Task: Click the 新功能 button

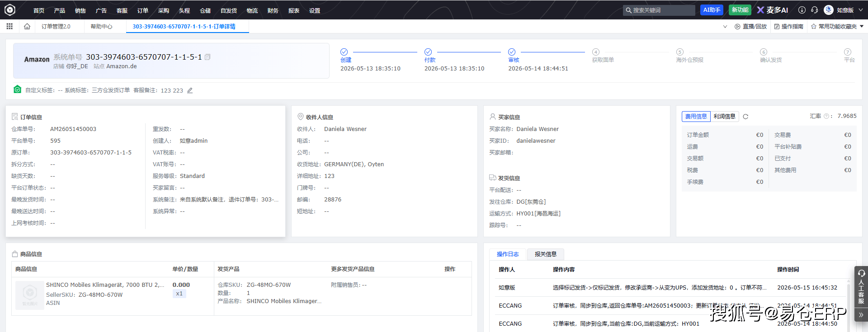Action: [740, 10]
